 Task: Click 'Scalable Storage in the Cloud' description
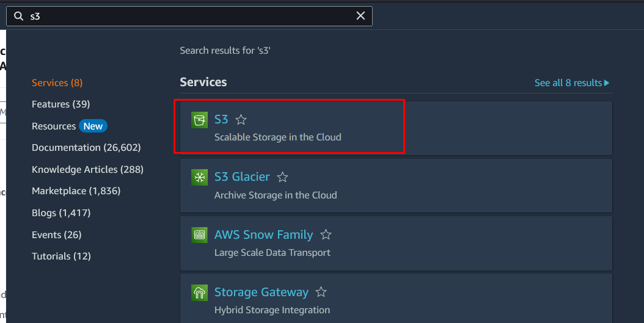coord(277,137)
